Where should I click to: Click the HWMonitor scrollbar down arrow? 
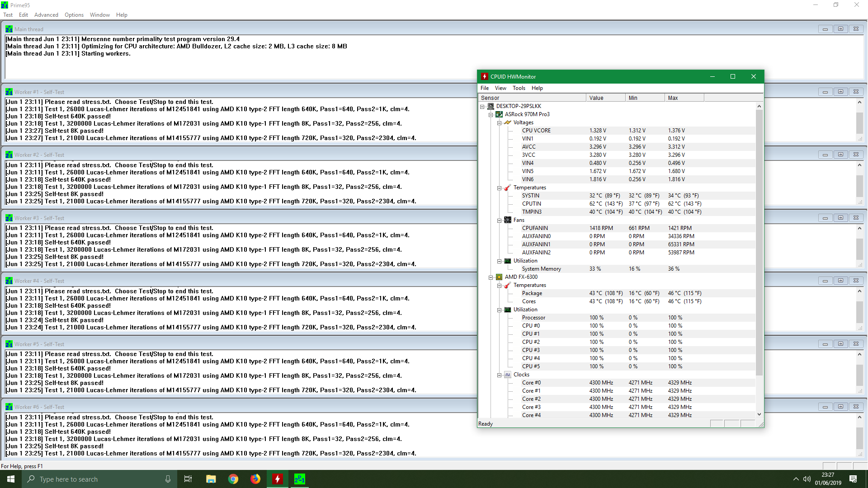click(x=759, y=414)
